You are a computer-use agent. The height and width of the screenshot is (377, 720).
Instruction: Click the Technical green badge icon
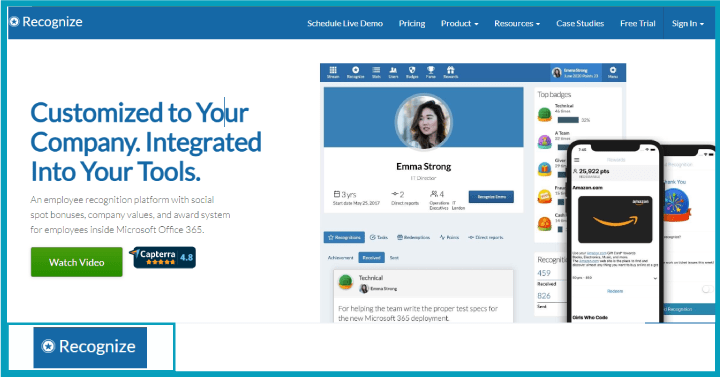[x=545, y=114]
